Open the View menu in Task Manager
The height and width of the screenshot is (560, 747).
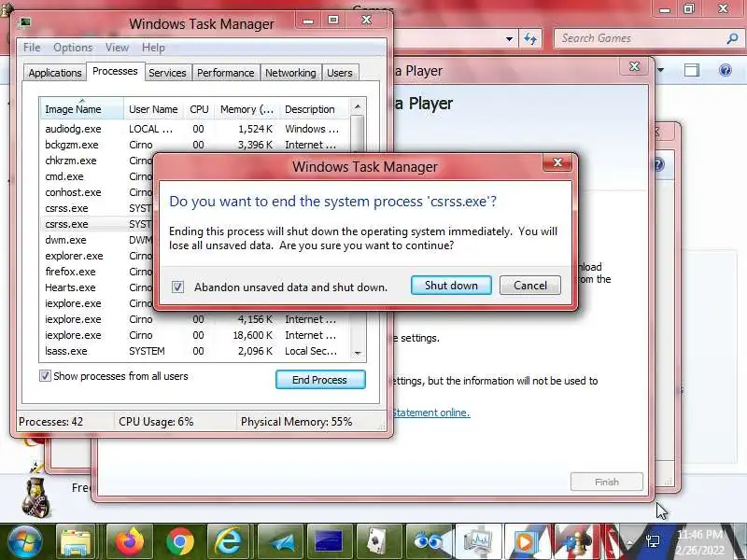[x=117, y=48]
